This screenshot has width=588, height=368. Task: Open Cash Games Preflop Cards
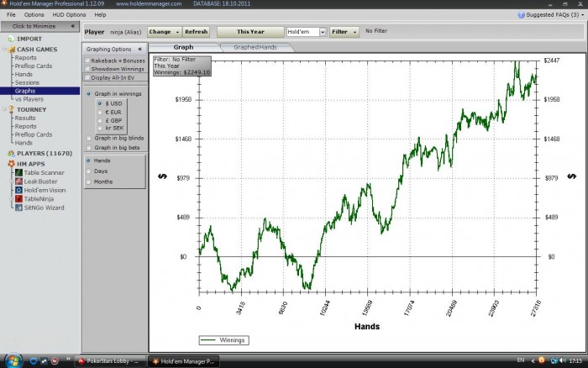[34, 66]
